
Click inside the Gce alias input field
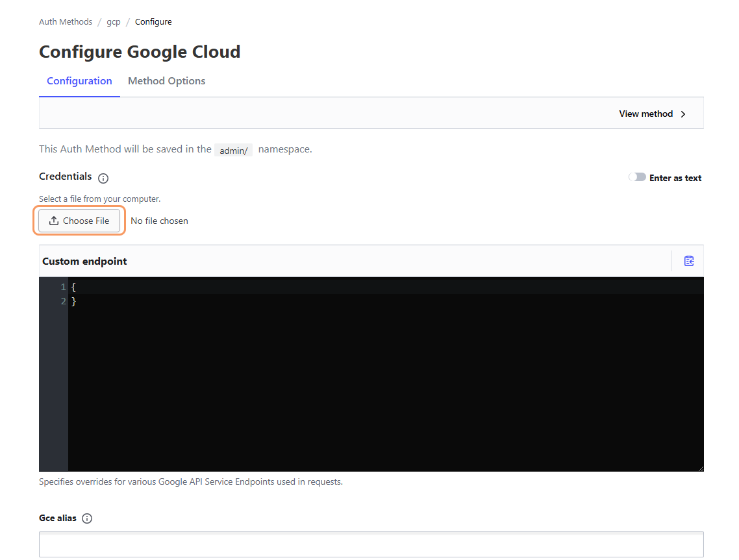(x=370, y=544)
